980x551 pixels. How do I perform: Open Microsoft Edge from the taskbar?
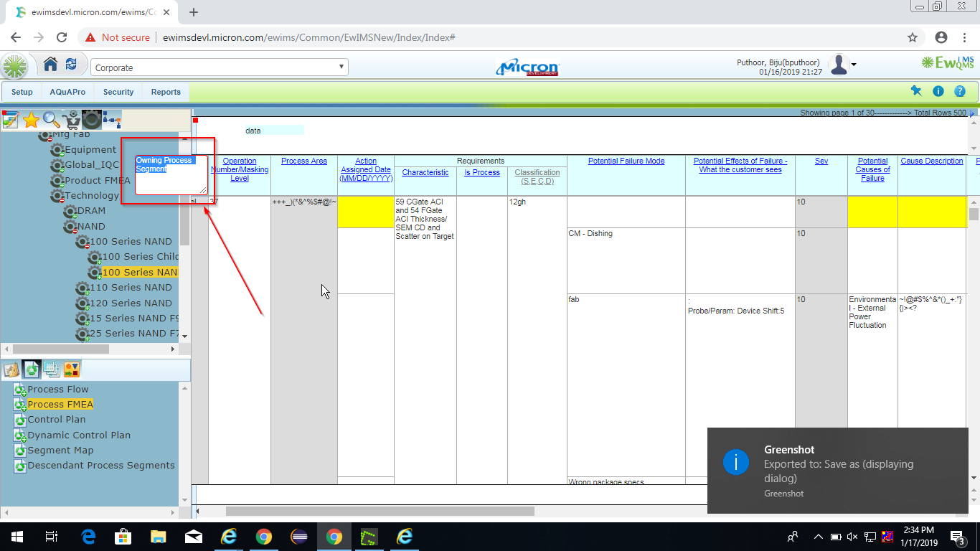[x=88, y=536]
